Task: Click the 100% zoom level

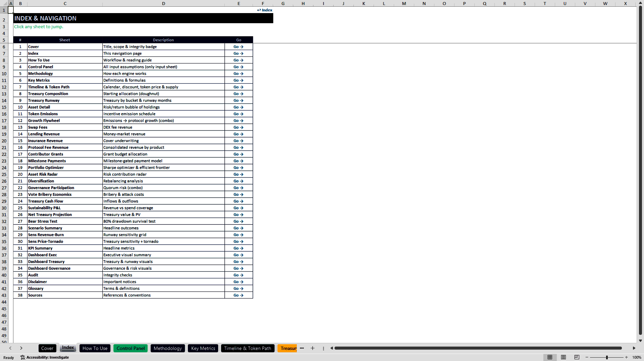Action: 637,357
